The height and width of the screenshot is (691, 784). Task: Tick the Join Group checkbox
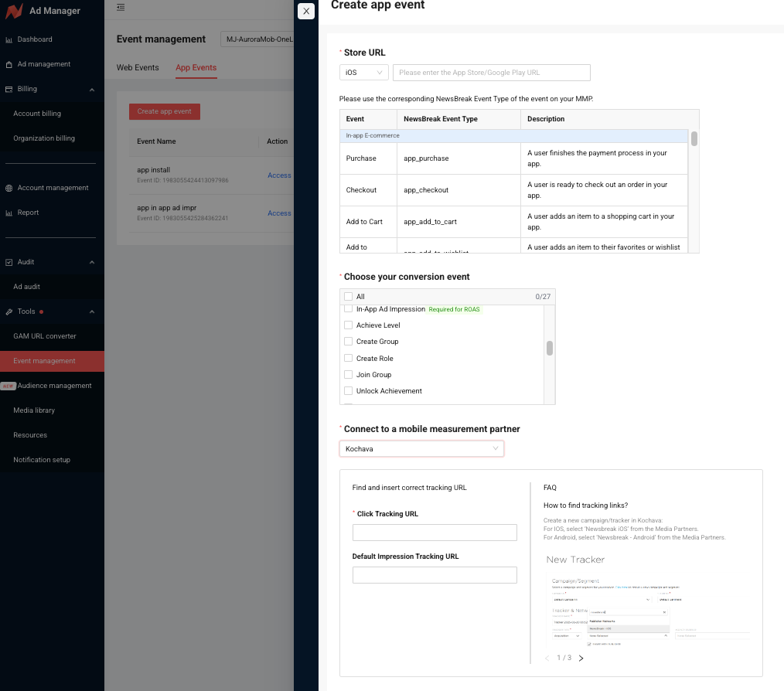[348, 375]
